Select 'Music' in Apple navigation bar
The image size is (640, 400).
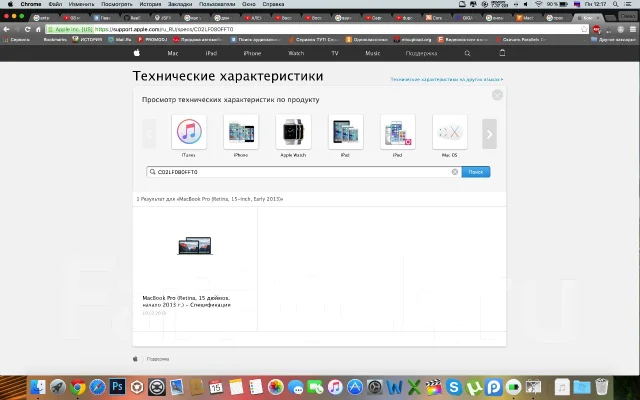tap(372, 53)
